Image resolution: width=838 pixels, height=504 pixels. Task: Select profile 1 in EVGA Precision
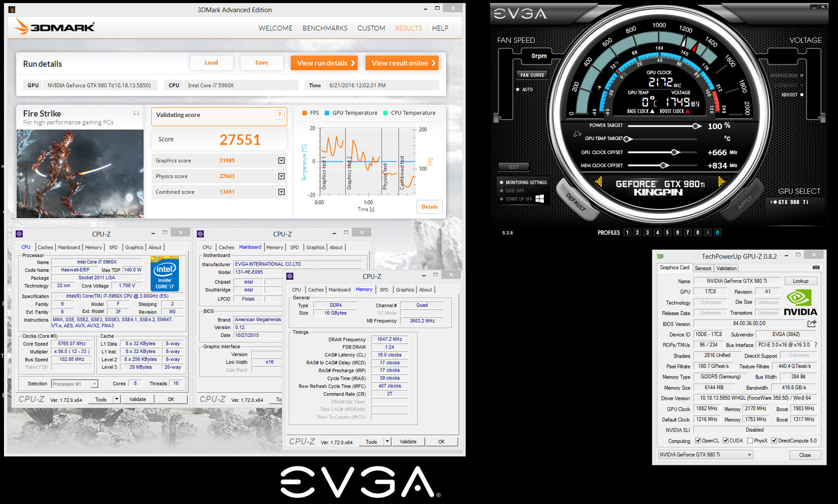[x=627, y=233]
